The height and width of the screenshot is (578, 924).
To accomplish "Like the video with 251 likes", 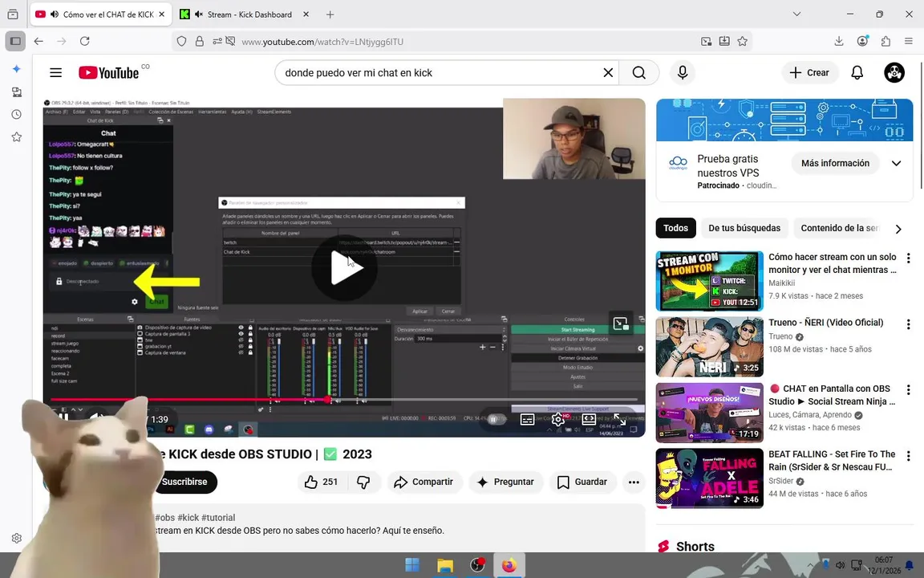I will coord(321,482).
